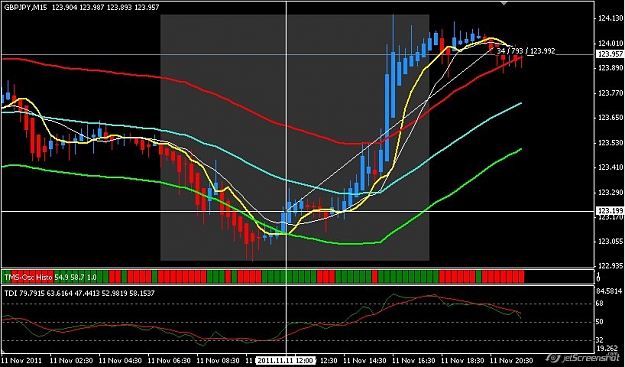Click the 11 Nov 2011 time axis label
625x367 pixels.
[x=22, y=360]
